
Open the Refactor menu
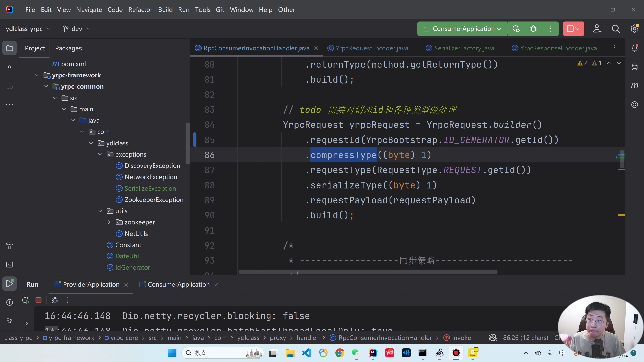point(140,10)
